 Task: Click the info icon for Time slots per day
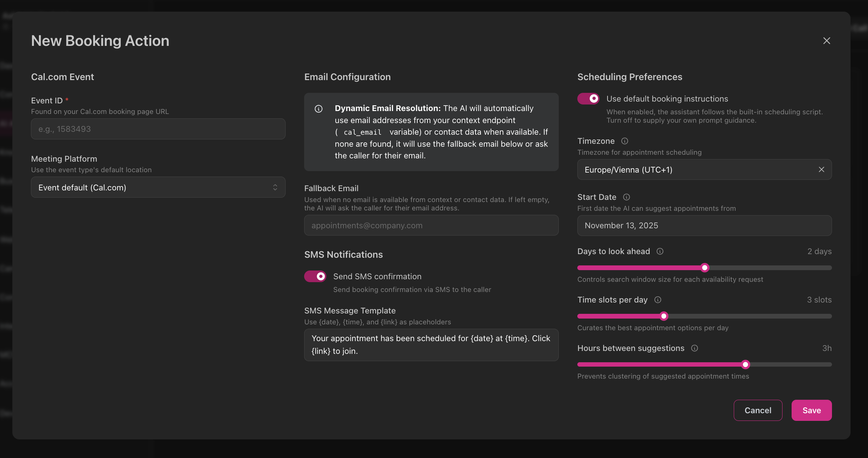tap(658, 300)
